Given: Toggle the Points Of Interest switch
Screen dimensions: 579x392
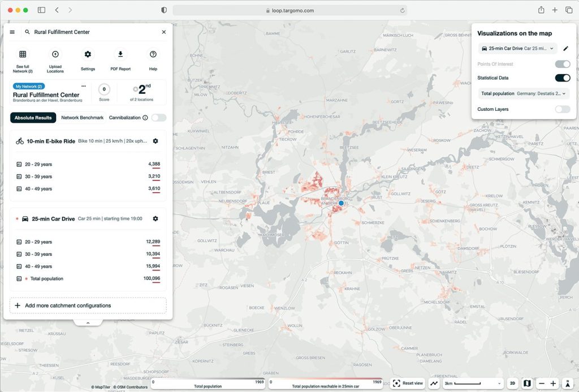Looking at the screenshot, I should [x=563, y=64].
